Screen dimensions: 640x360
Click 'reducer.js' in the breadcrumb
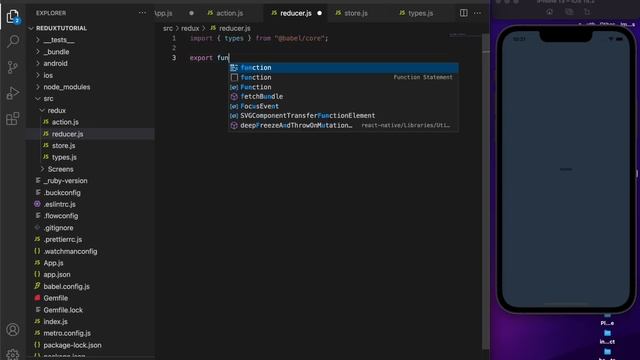tap(235, 28)
